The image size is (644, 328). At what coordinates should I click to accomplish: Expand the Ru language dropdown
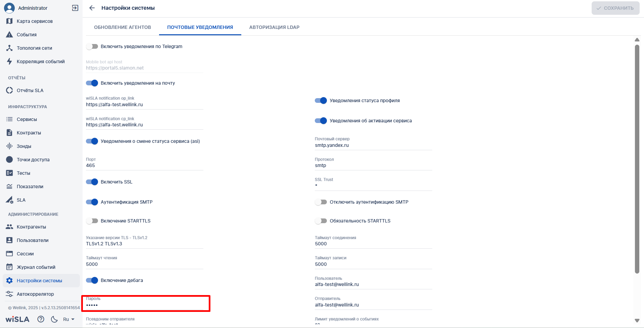(69, 319)
